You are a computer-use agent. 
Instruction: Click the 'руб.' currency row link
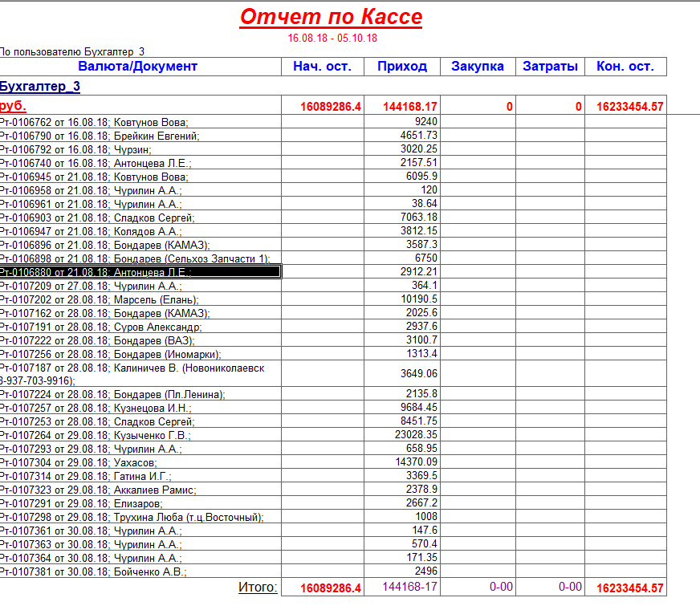pos(13,107)
